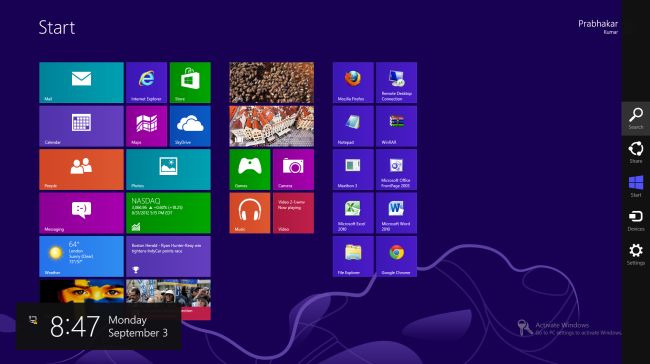Launch Microsoft Excel 2010 tile
This screenshot has width=650, height=364.
pos(353,213)
